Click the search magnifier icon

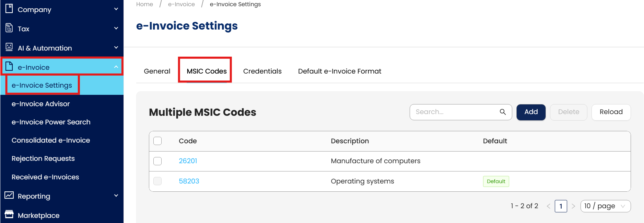click(x=503, y=112)
